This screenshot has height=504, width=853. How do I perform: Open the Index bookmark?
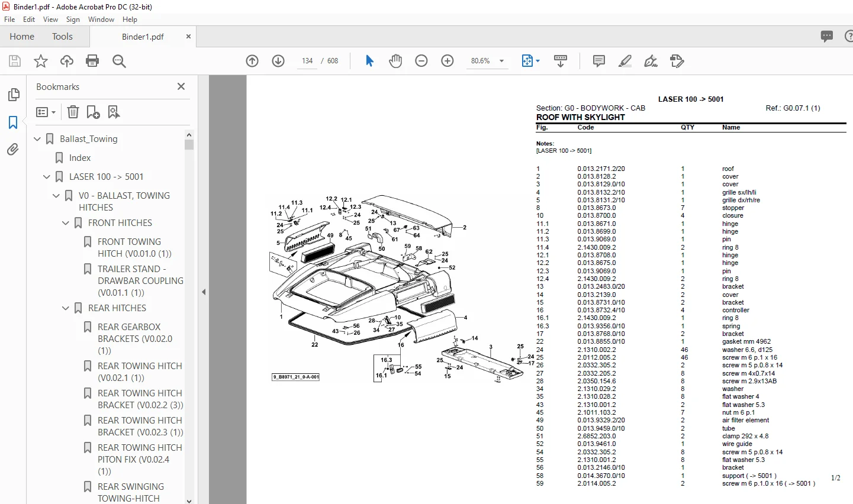click(x=80, y=158)
